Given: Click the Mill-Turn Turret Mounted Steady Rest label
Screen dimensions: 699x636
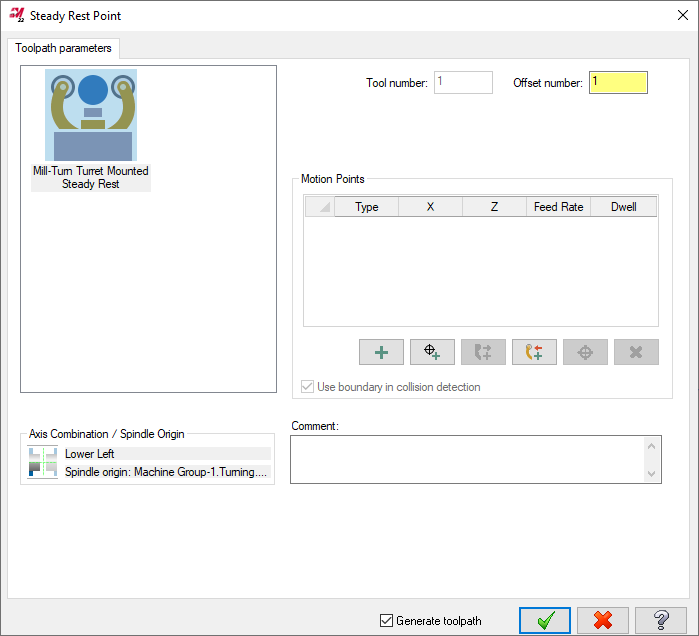Looking at the screenshot, I should click(90, 177).
